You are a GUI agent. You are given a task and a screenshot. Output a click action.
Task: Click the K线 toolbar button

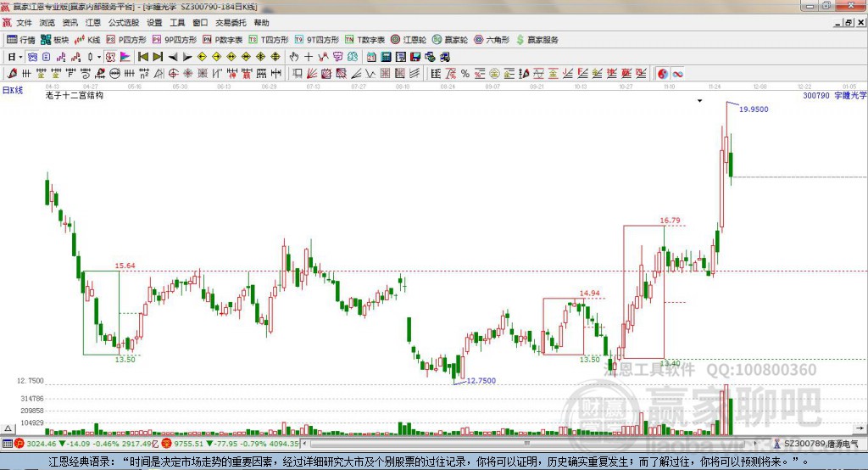coord(87,40)
